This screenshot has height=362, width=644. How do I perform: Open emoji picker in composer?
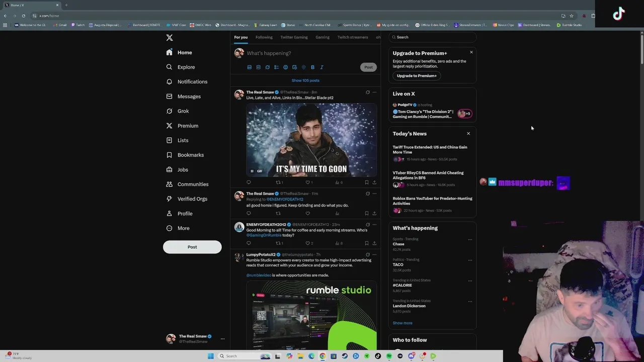285,67
